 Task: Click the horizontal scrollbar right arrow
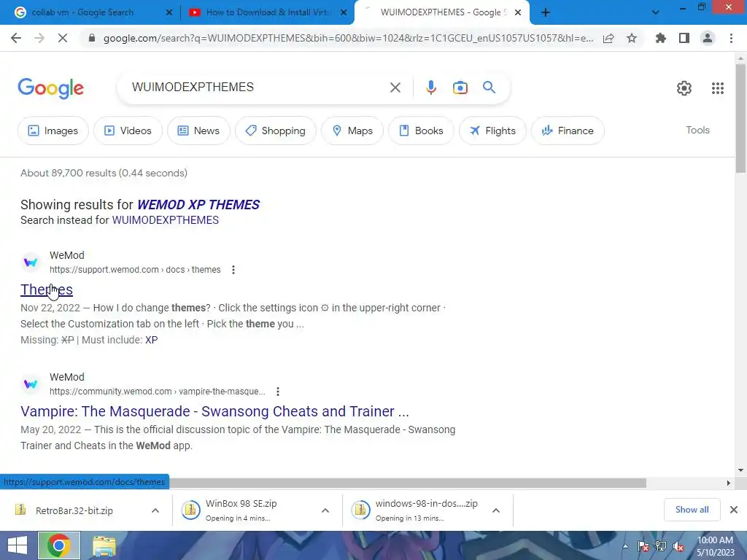pyautogui.click(x=729, y=483)
